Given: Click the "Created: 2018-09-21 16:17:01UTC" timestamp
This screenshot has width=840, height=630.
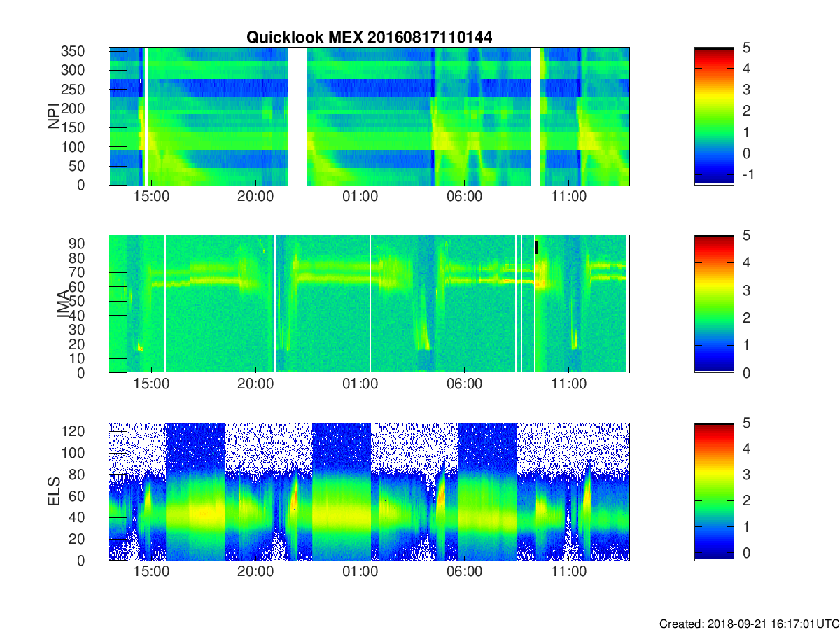Looking at the screenshot, I should 749,623.
